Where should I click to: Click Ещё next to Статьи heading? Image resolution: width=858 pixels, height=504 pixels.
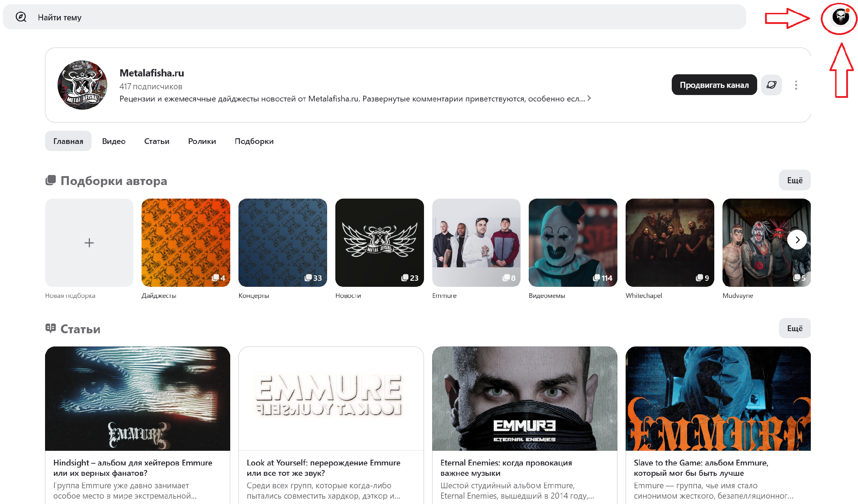tap(794, 328)
